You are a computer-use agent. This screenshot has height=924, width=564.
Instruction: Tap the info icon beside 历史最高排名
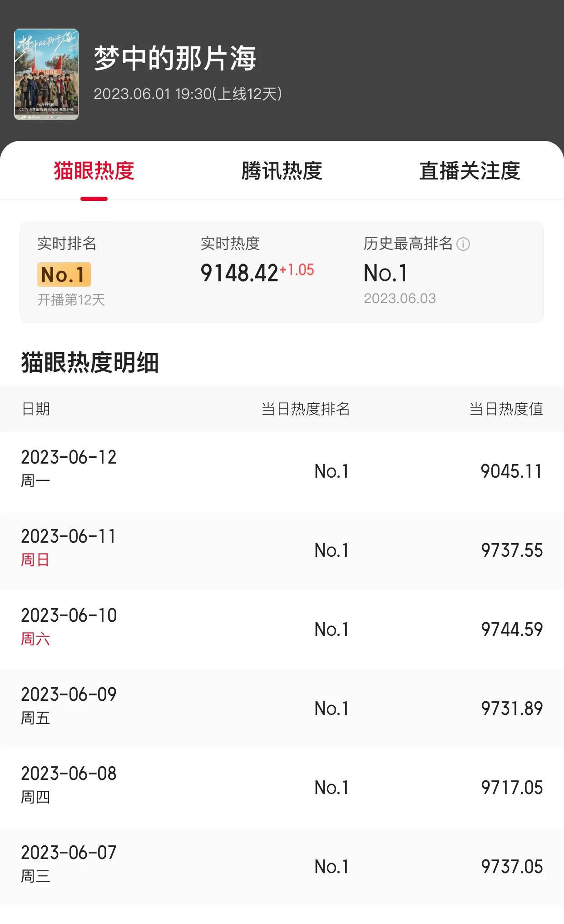(x=463, y=244)
